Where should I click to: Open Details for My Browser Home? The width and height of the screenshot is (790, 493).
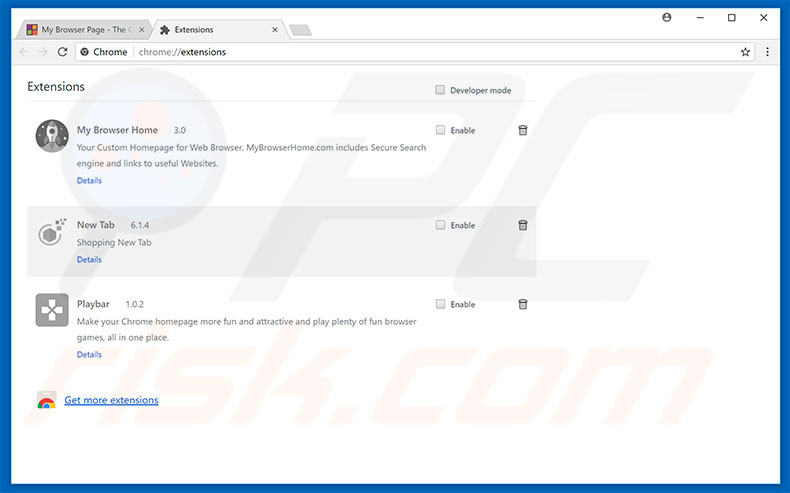tap(89, 180)
